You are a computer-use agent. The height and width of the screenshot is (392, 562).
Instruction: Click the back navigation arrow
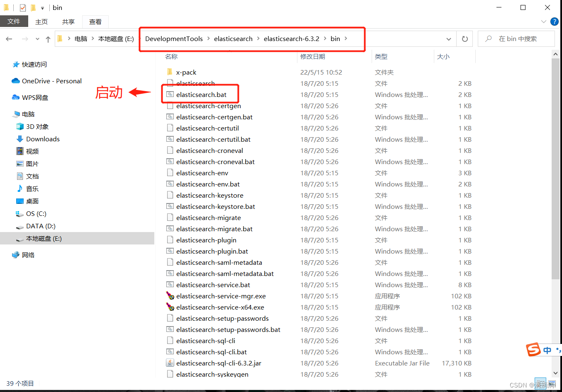click(9, 39)
